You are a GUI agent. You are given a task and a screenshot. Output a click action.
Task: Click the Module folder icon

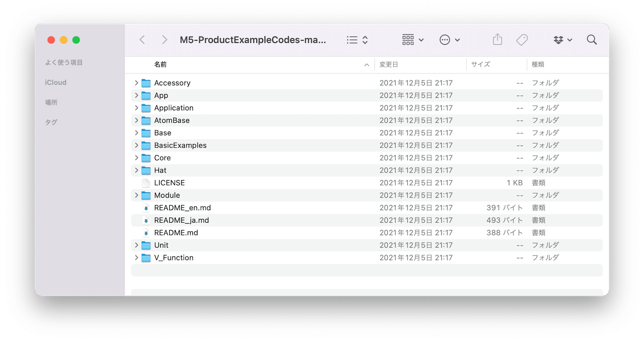click(x=146, y=195)
